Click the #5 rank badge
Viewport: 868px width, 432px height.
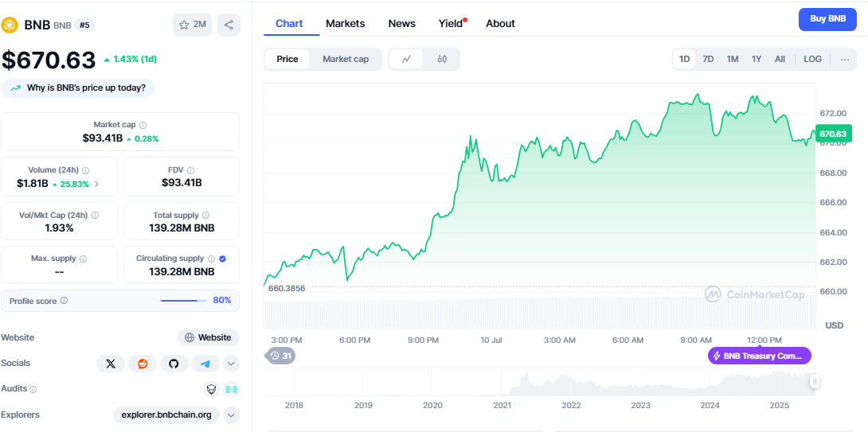click(x=84, y=25)
